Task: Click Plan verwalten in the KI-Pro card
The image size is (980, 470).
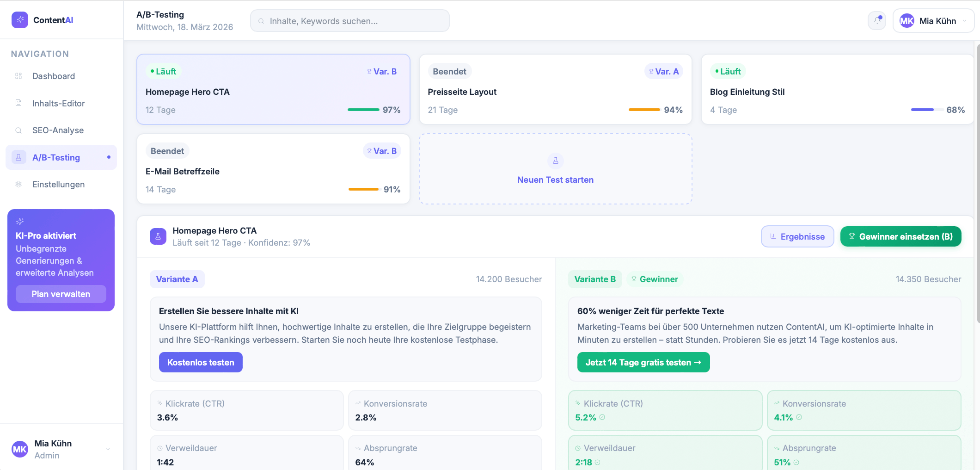Action: (x=61, y=294)
